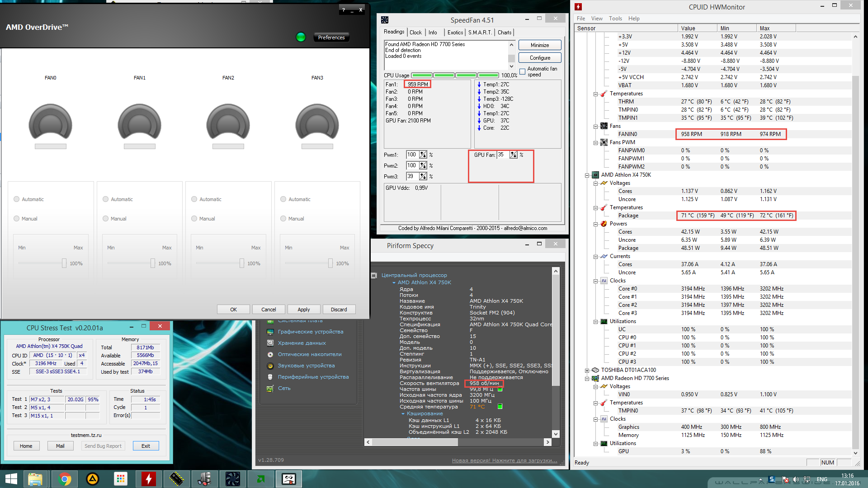Click Exit in CPU Stress Test
The image size is (868, 488).
(146, 446)
